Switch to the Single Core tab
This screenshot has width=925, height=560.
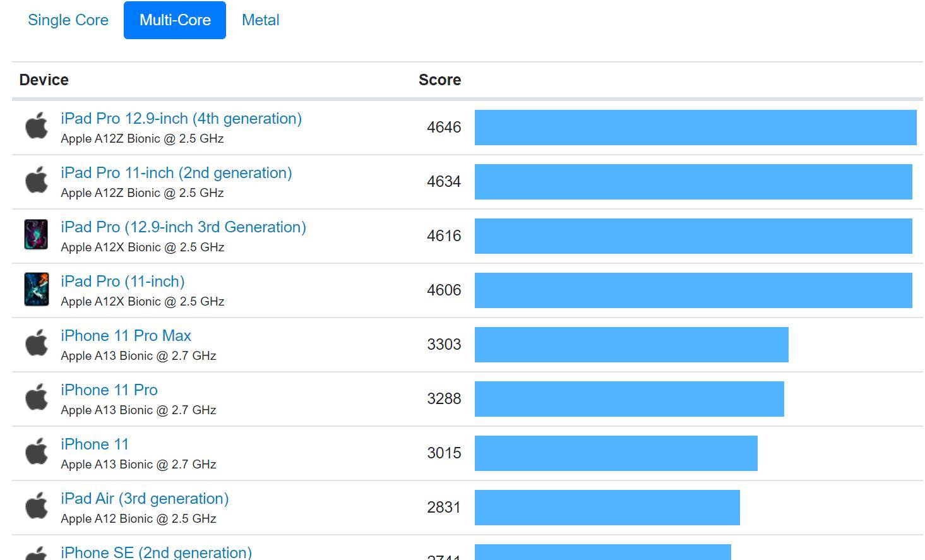click(x=68, y=20)
